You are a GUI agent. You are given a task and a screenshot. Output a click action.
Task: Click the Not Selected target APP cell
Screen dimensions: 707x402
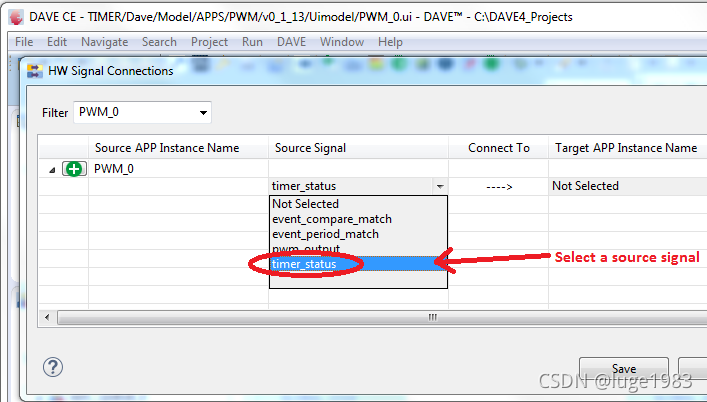pos(628,186)
